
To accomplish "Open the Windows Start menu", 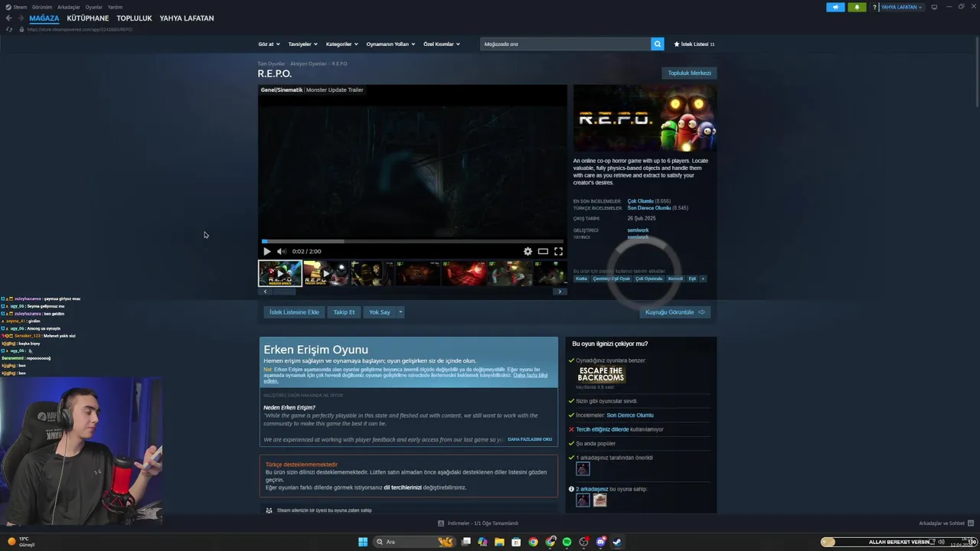I will [x=363, y=542].
